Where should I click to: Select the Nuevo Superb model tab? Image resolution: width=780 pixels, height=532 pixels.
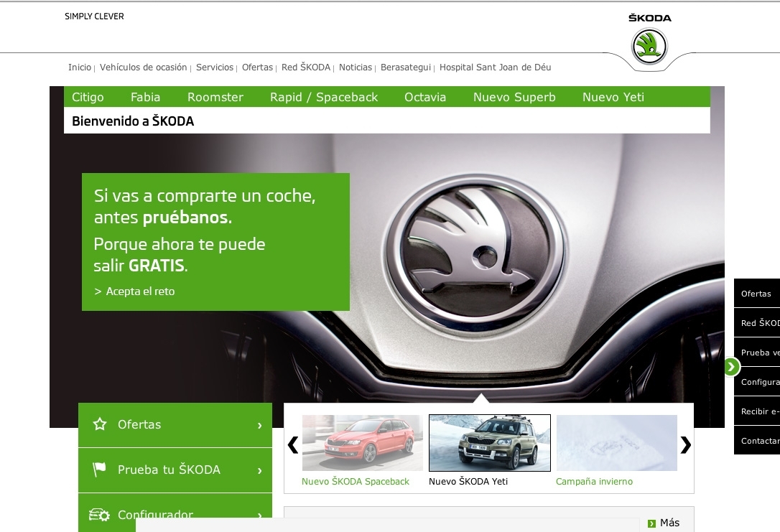pos(514,97)
